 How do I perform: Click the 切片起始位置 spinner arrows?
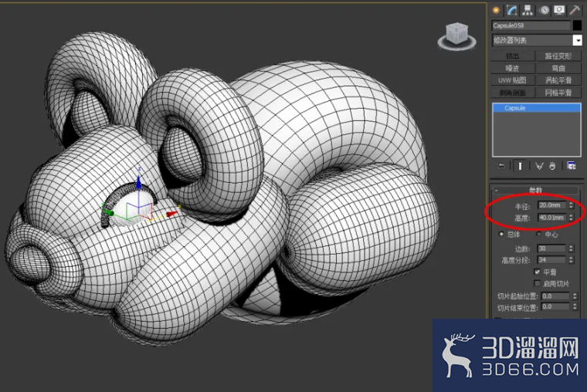click(575, 296)
